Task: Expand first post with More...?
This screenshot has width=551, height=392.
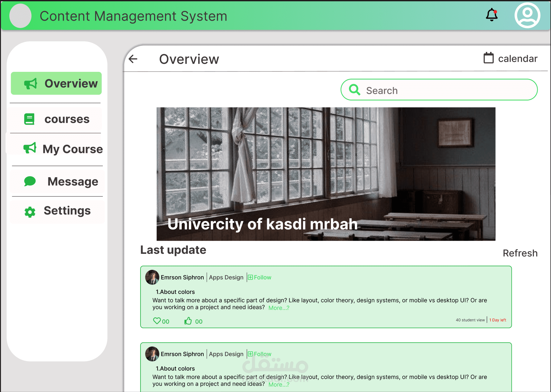Action: 279,308
